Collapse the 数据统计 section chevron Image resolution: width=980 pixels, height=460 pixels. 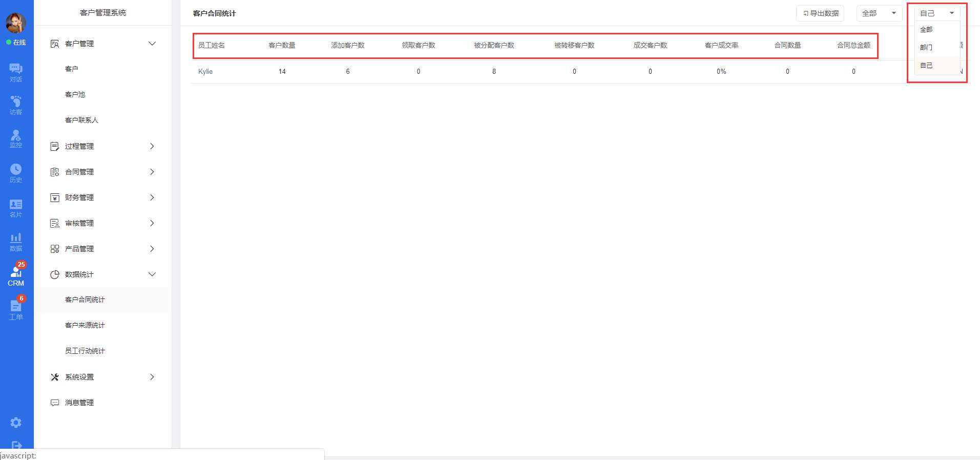click(x=152, y=274)
